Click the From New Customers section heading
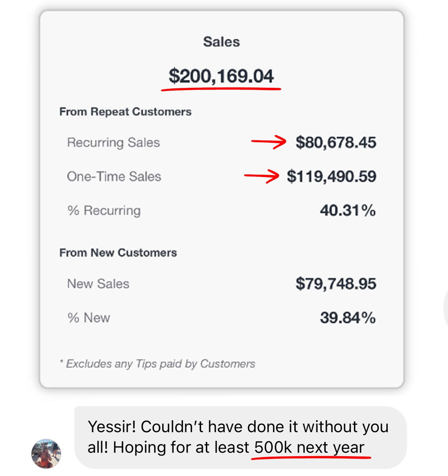 118,253
